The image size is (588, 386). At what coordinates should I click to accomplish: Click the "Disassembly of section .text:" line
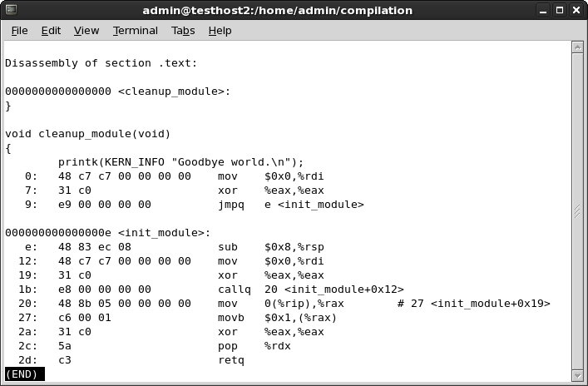(x=101, y=63)
